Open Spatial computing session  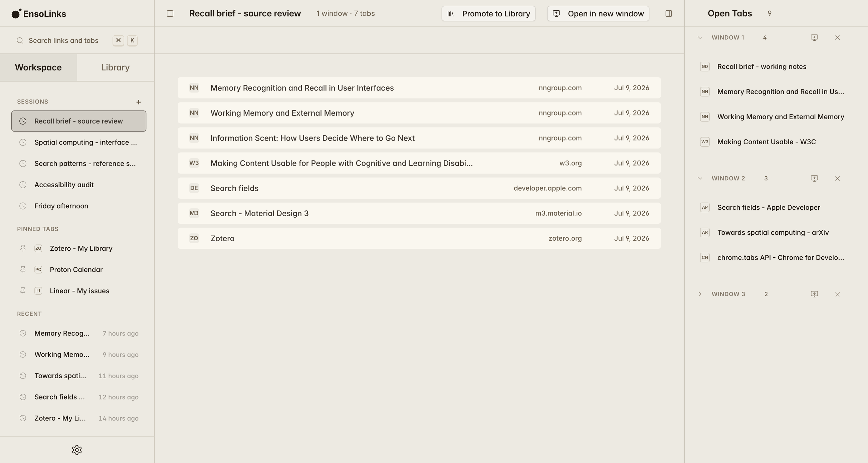tap(79, 142)
